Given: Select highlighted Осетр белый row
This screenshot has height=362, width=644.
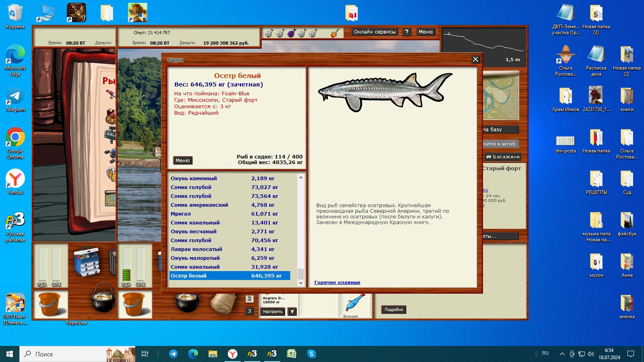Looking at the screenshot, I should click(x=230, y=276).
